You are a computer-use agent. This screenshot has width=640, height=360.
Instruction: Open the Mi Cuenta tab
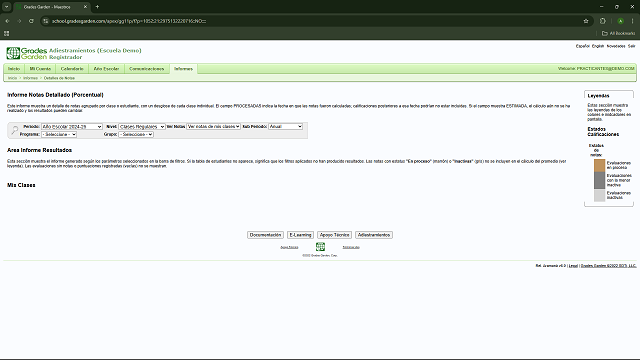(40, 69)
